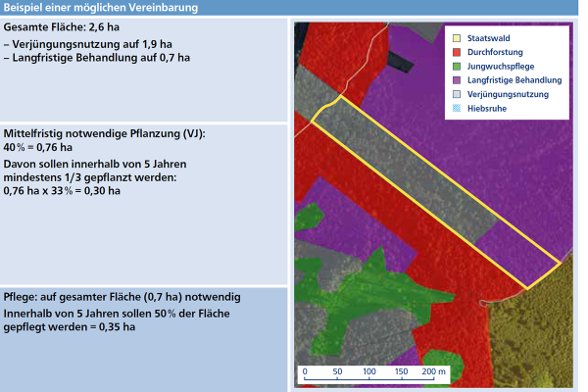Select the 'Verjüngungsnutzung' legend label
The image size is (588, 392).
508,94
